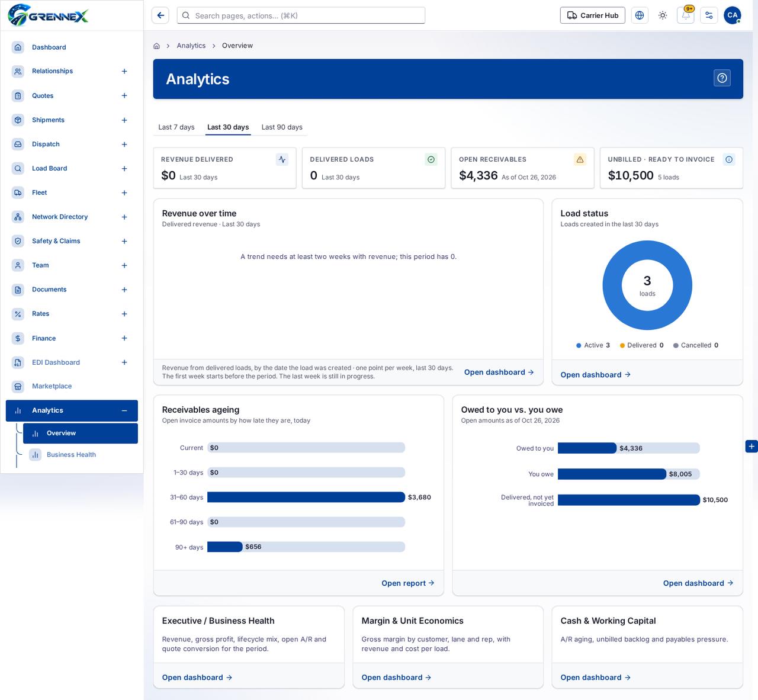Click the info icon on Unbilled card
This screenshot has width=758, height=700.
pyautogui.click(x=729, y=159)
